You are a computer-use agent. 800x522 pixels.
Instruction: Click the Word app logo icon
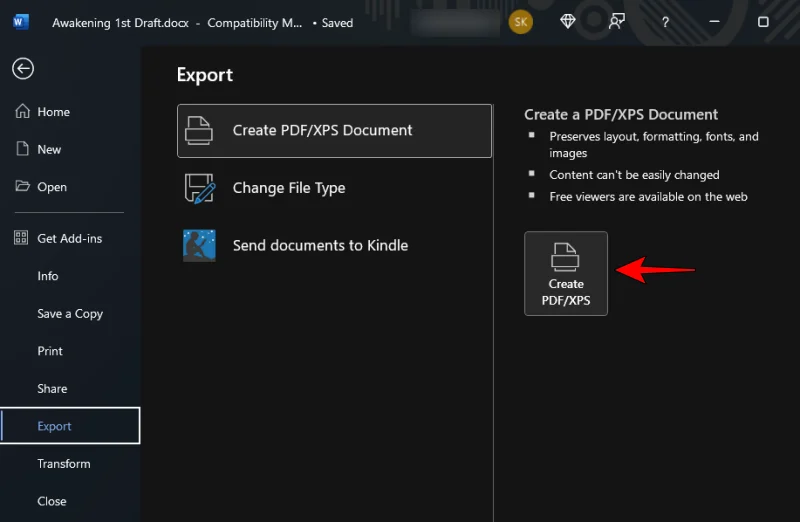coord(22,22)
